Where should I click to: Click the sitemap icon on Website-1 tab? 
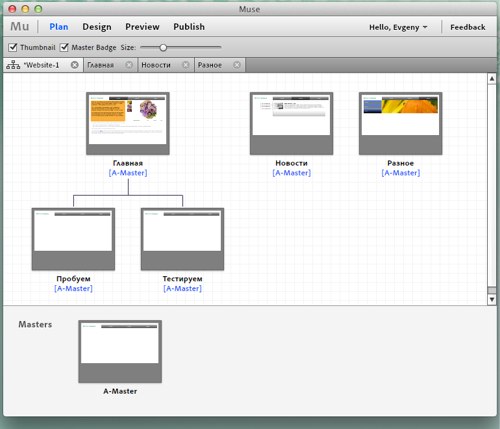13,65
